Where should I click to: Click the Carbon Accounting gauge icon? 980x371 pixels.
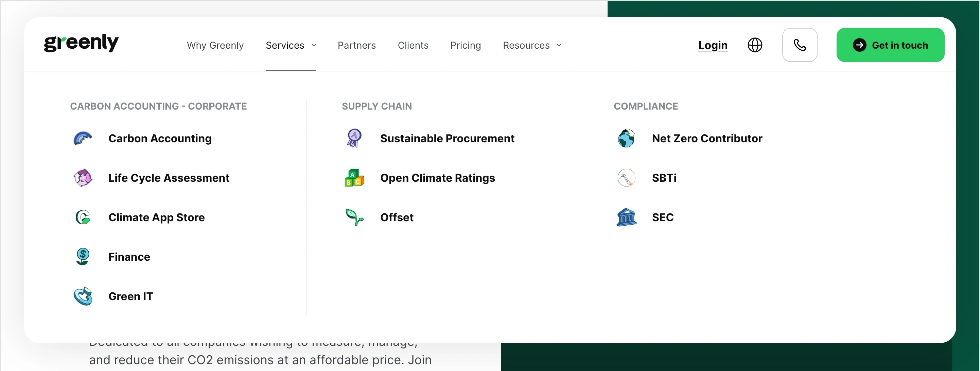[83, 138]
